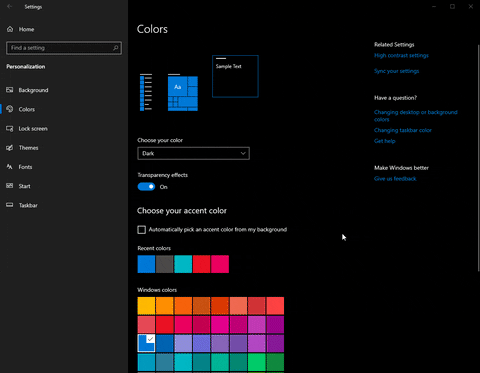Click the vertical scrollbar on the right
The height and width of the screenshot is (373, 480).
pos(478,157)
